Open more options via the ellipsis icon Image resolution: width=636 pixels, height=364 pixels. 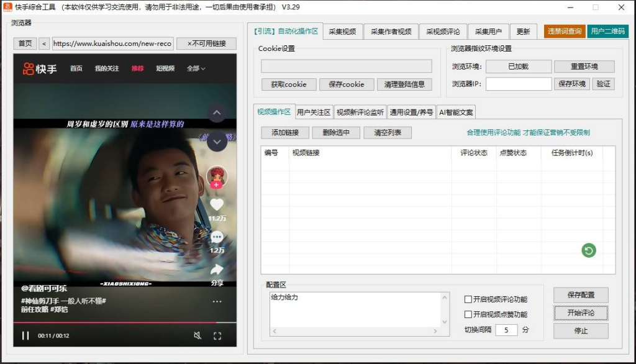217,301
